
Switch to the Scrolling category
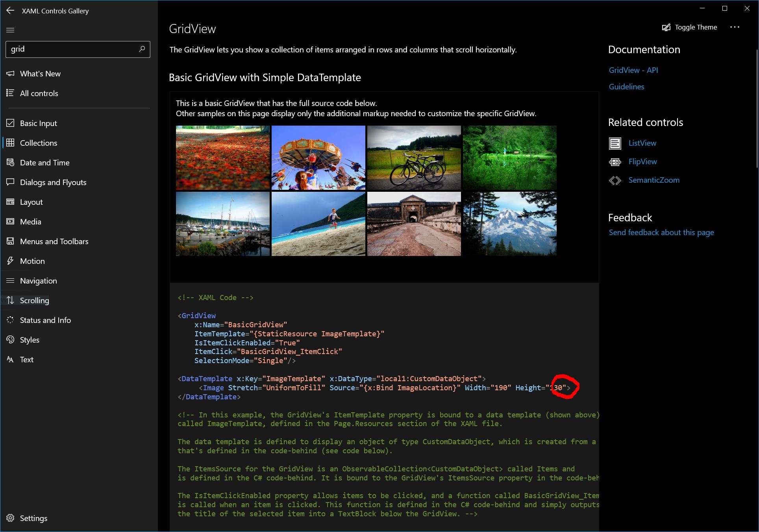coord(35,300)
